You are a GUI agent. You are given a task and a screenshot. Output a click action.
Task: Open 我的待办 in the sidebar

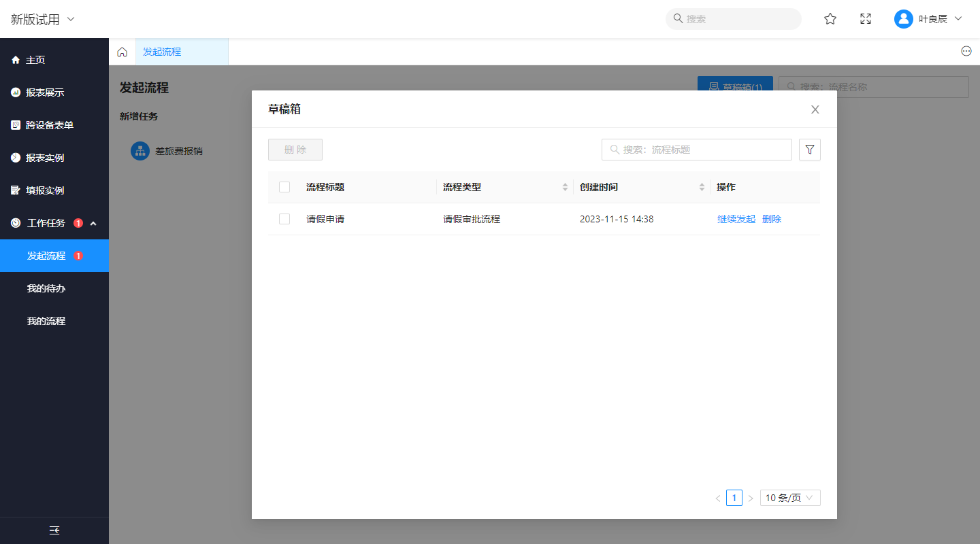pyautogui.click(x=46, y=288)
